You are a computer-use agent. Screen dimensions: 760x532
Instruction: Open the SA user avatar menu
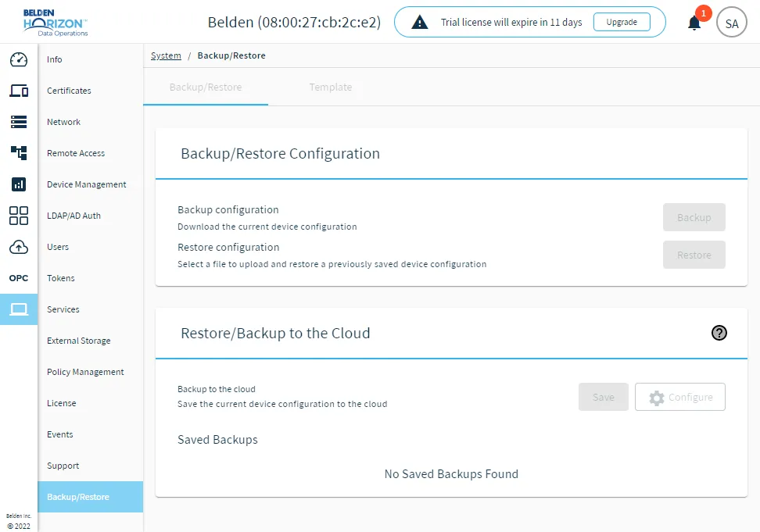[731, 23]
